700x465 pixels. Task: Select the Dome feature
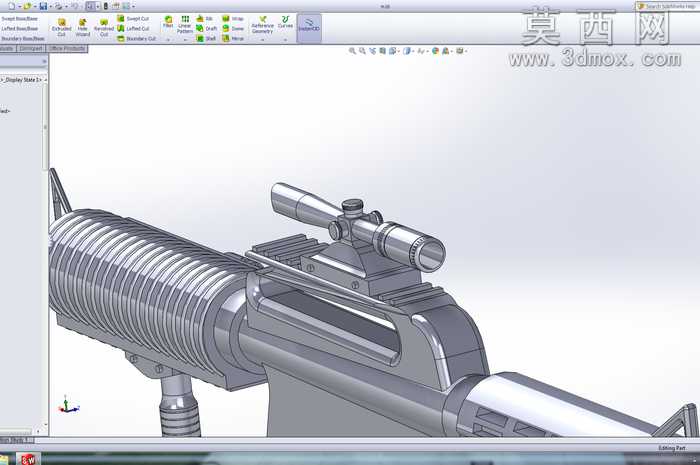pyautogui.click(x=233, y=29)
